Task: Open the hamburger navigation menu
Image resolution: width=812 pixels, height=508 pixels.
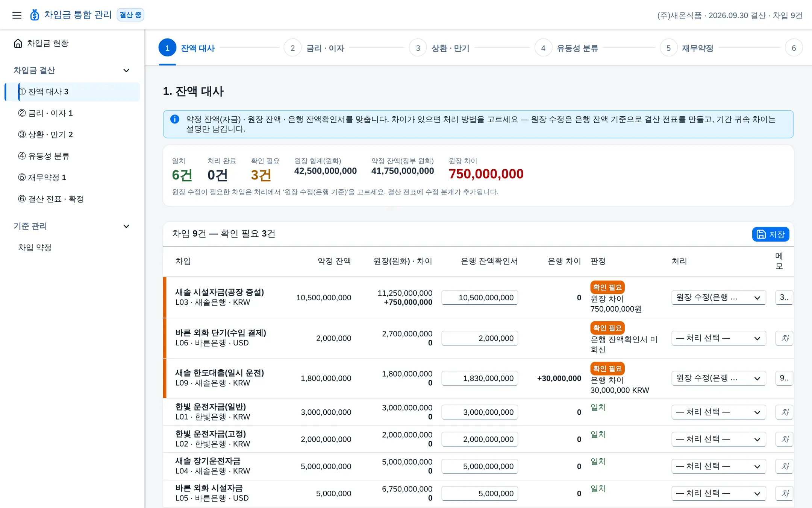Action: coord(17,15)
